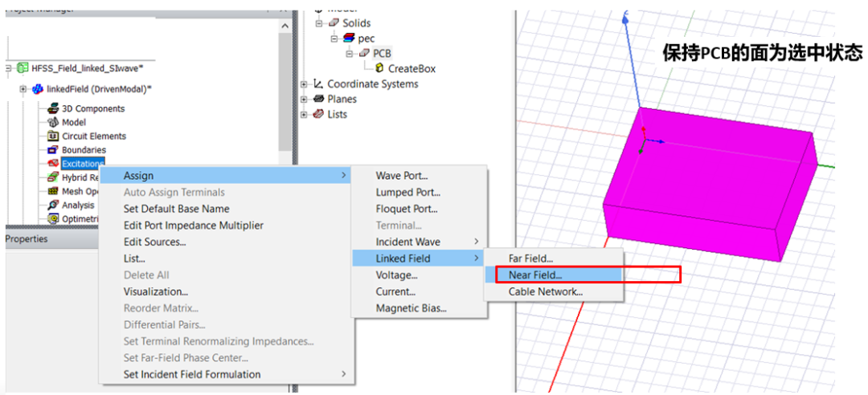Click the CreateBox operation icon
Image resolution: width=868 pixels, height=395 pixels.
pyautogui.click(x=379, y=68)
